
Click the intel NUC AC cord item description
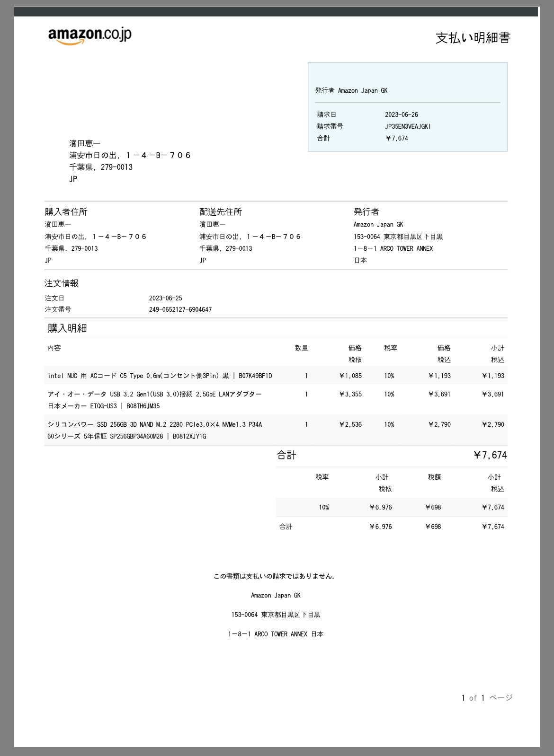[x=160, y=376]
